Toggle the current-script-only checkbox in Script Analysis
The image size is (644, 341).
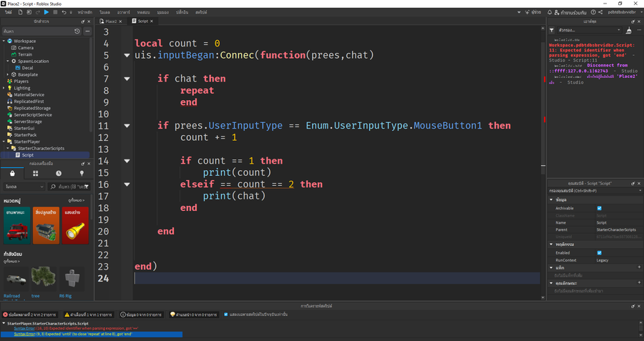(x=226, y=315)
